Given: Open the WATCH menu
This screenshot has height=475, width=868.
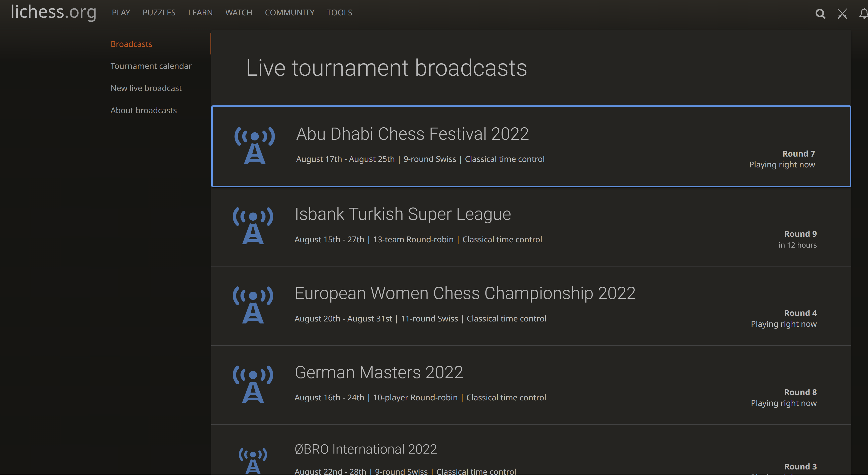Looking at the screenshot, I should click(x=238, y=12).
